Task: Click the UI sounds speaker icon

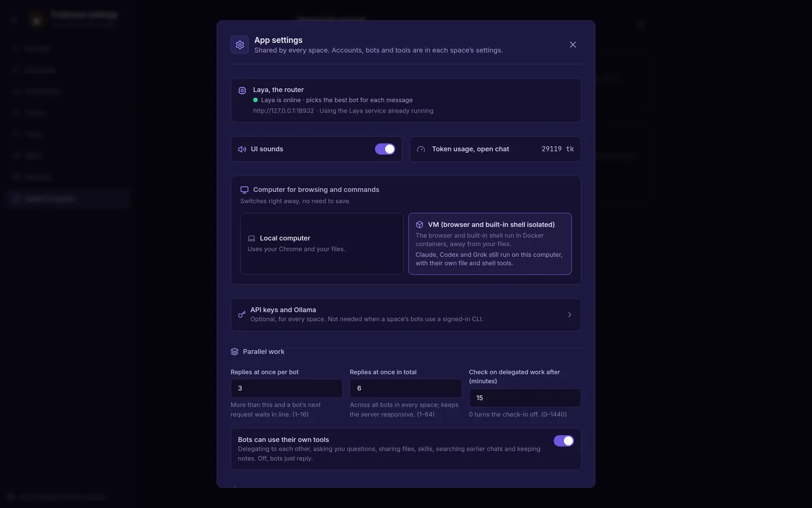Action: coord(242,149)
